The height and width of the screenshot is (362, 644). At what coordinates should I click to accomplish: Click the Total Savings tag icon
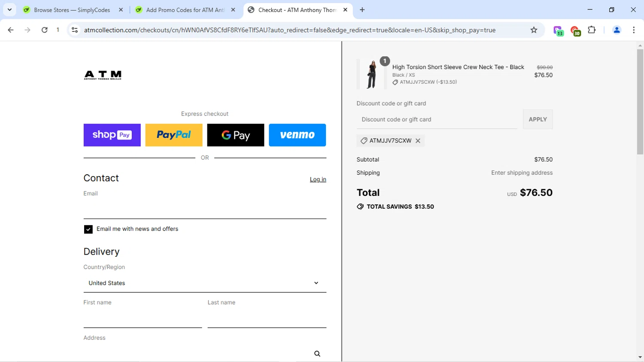coord(360,207)
